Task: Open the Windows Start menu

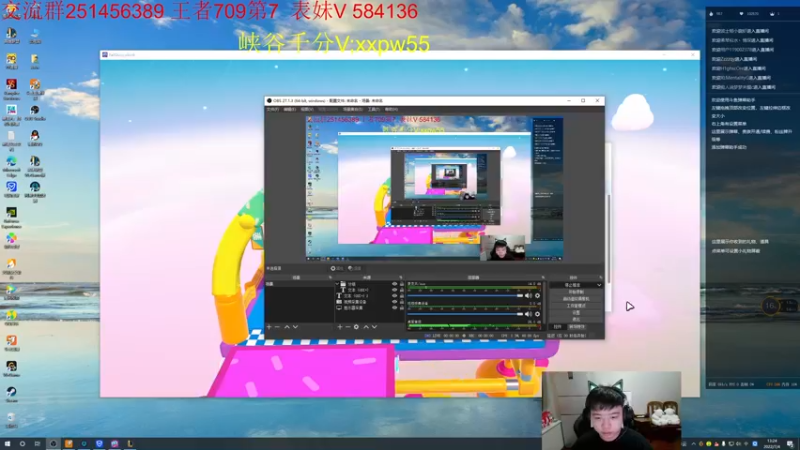Action: [x=7, y=444]
